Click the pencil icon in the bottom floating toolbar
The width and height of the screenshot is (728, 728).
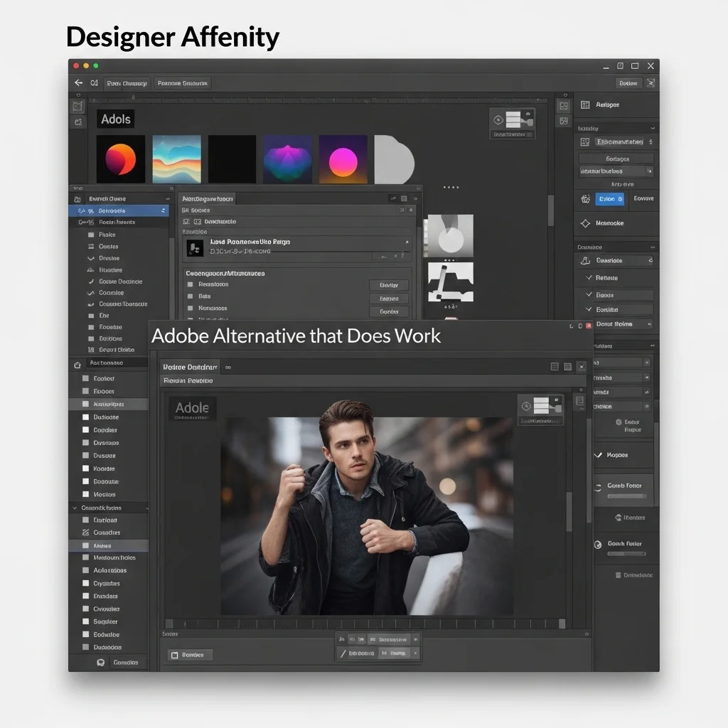tap(343, 653)
